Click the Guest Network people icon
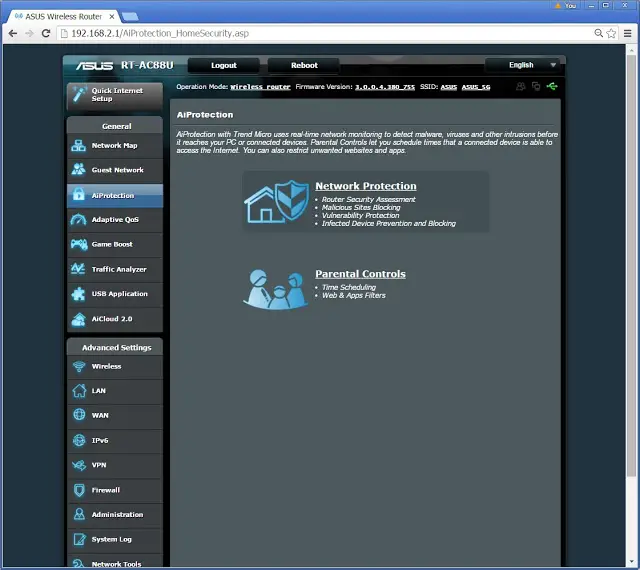Viewport: 640px width, 570px height. tap(78, 169)
